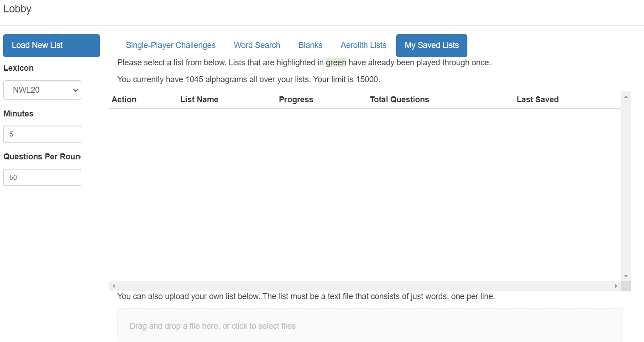Open the Lexicon NWL20 dropdown
Viewport: 644px width, 342px height.
click(42, 90)
